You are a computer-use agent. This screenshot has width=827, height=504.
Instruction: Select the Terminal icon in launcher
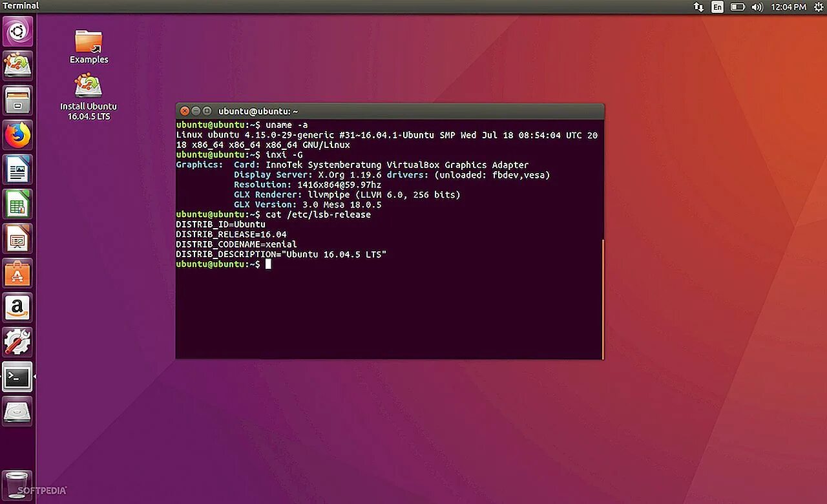17,377
